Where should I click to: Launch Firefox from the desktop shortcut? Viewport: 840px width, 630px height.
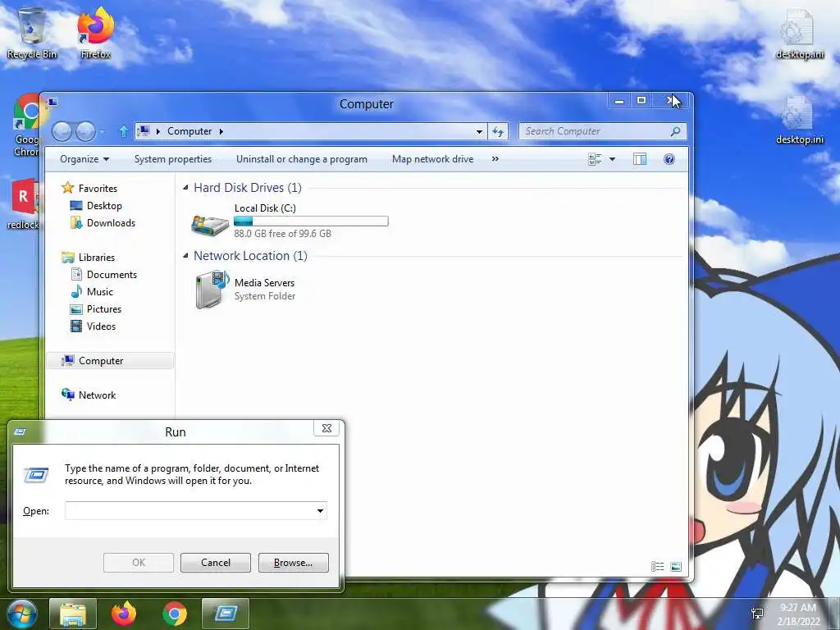pyautogui.click(x=95, y=33)
